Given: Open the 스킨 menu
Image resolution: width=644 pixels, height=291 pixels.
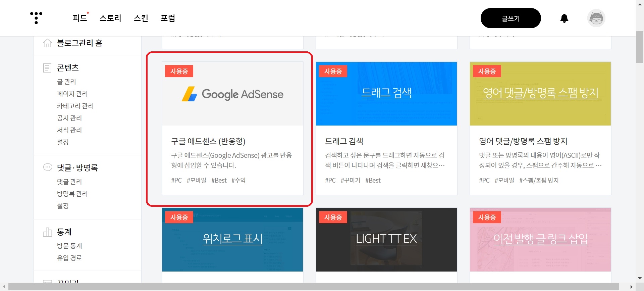Looking at the screenshot, I should point(141,18).
